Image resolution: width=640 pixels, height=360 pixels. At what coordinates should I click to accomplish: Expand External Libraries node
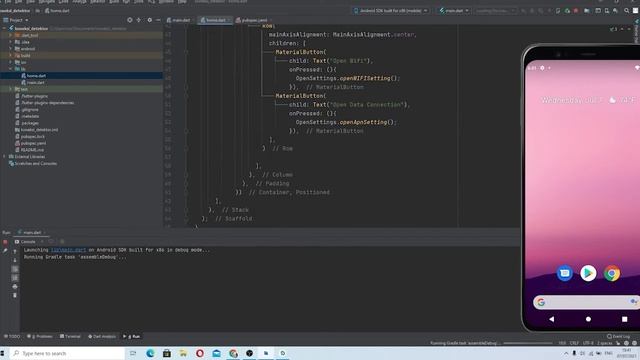point(4,157)
